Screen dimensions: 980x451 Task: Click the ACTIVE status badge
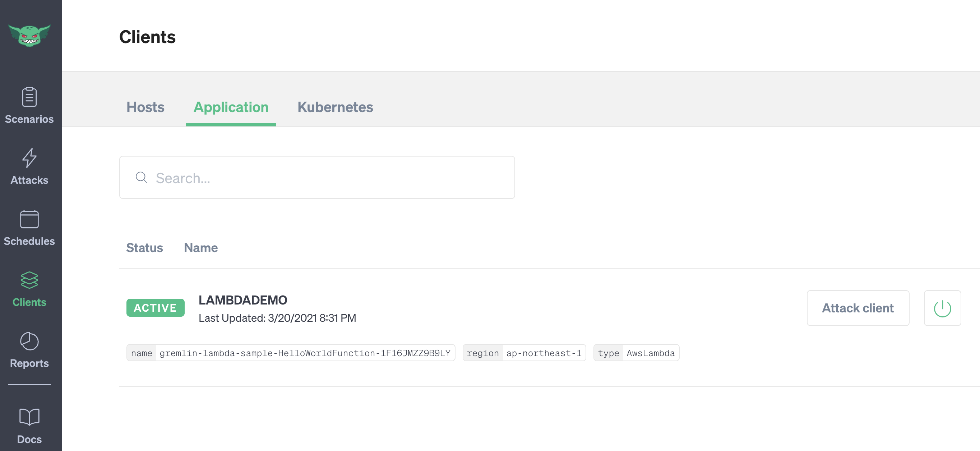155,308
